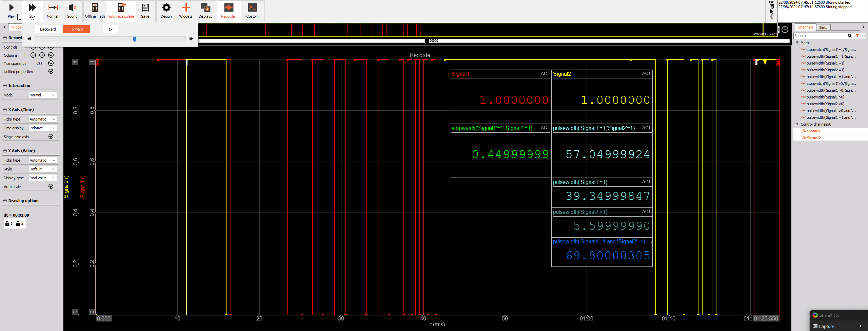This screenshot has height=331, width=868.
Task: Open Transparency dropdown chevron
Action: (x=51, y=63)
